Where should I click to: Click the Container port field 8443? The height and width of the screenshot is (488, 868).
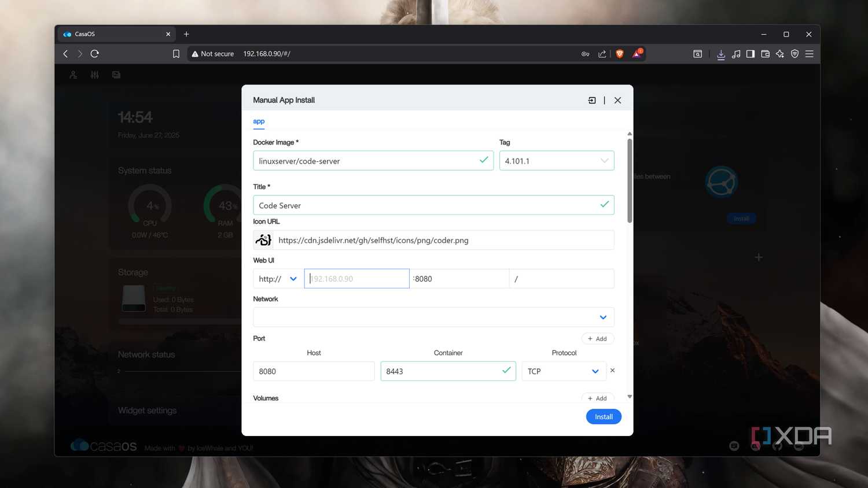pos(448,371)
